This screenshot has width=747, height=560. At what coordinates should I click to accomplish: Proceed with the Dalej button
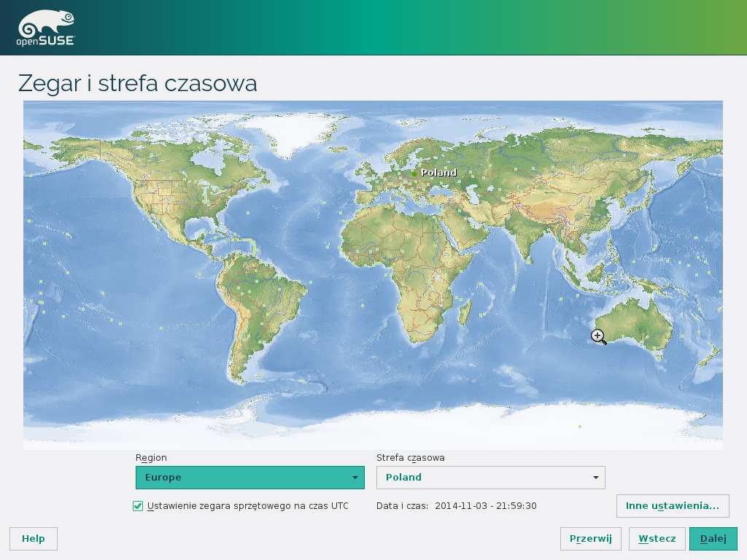pos(713,539)
